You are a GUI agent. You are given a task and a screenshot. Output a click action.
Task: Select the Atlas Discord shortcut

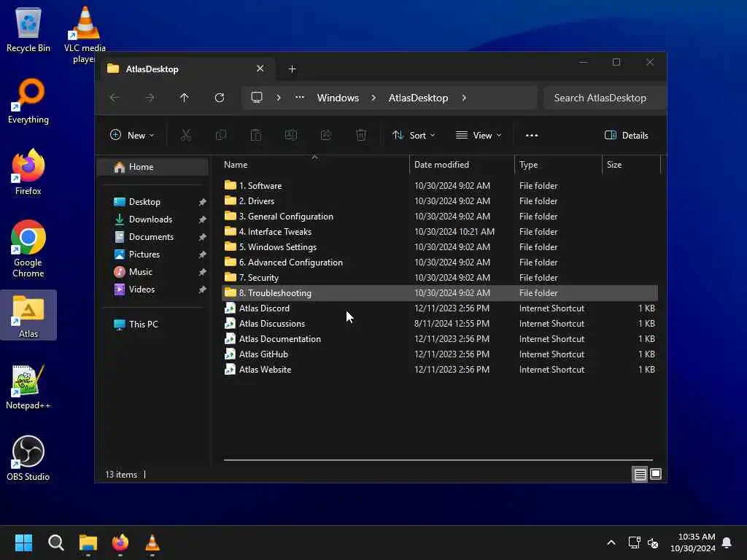pos(440,308)
